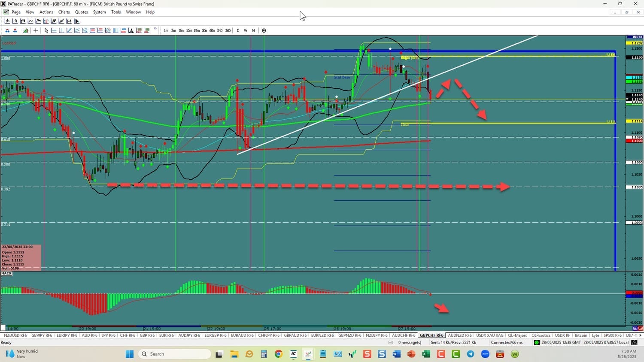
Task: Click the Windows taskbar Search box
Action: coord(175,354)
